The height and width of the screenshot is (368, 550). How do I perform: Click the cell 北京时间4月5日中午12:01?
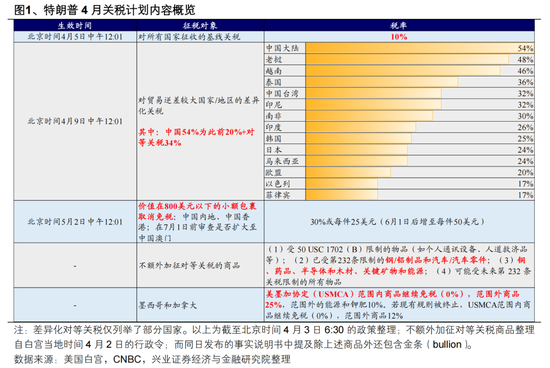coord(75,36)
